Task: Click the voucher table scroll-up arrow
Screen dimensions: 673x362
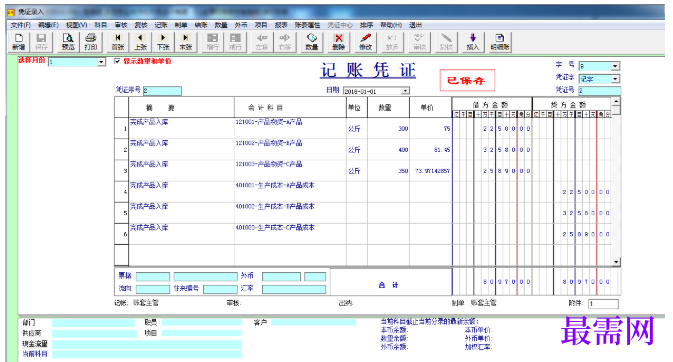Action: [x=616, y=101]
